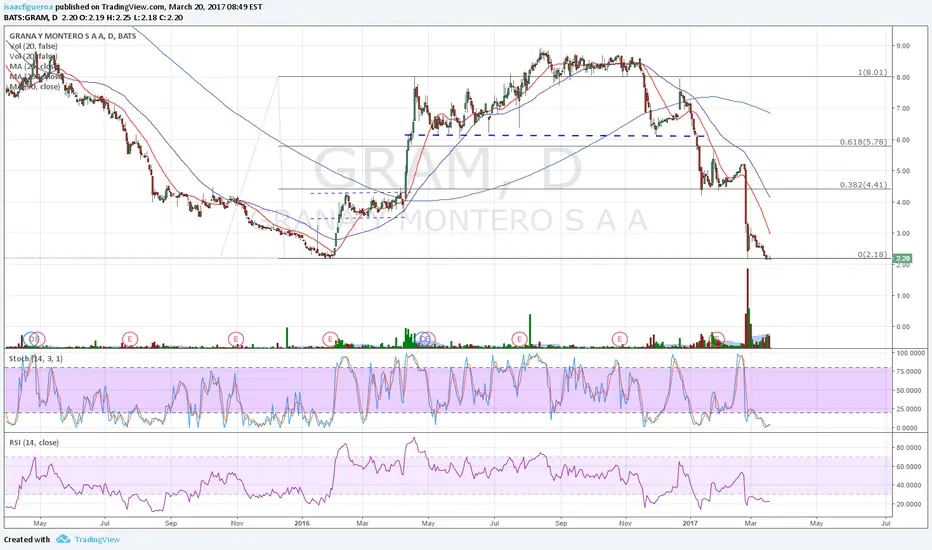Click the BATS:GRAM, D symbol header text
932x550 pixels.
pos(31,17)
